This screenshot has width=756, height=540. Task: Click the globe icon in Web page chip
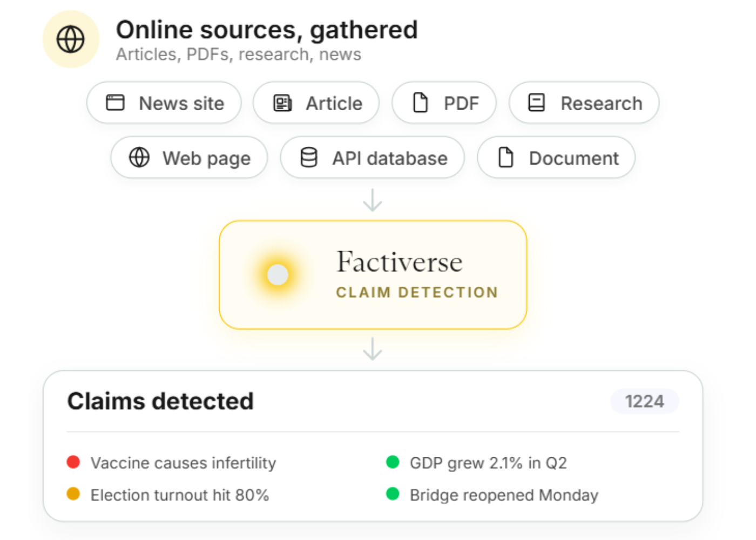coord(139,158)
